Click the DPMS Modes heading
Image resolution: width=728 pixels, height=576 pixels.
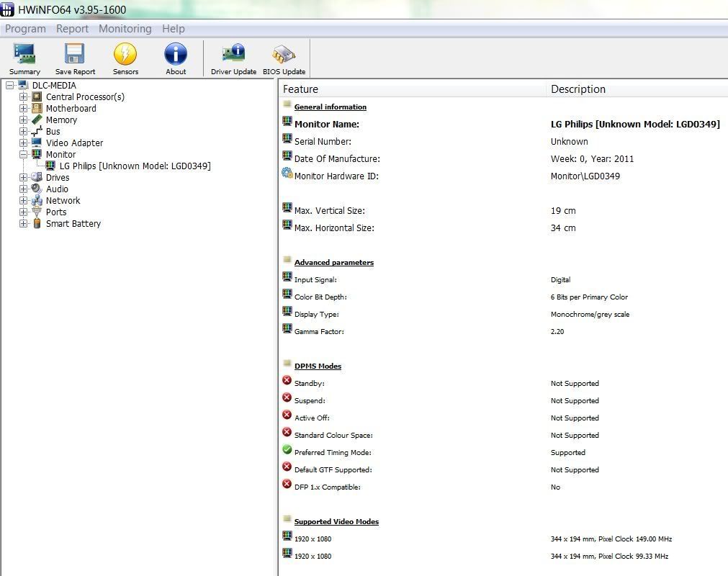tap(318, 366)
